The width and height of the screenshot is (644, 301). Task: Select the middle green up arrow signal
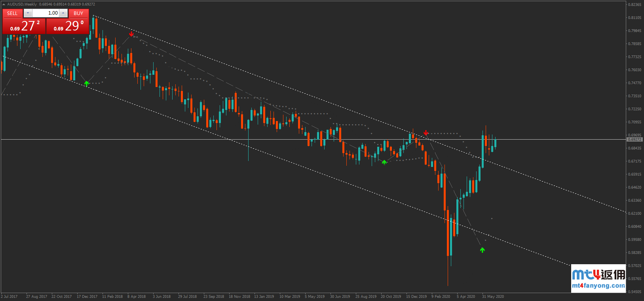384,162
